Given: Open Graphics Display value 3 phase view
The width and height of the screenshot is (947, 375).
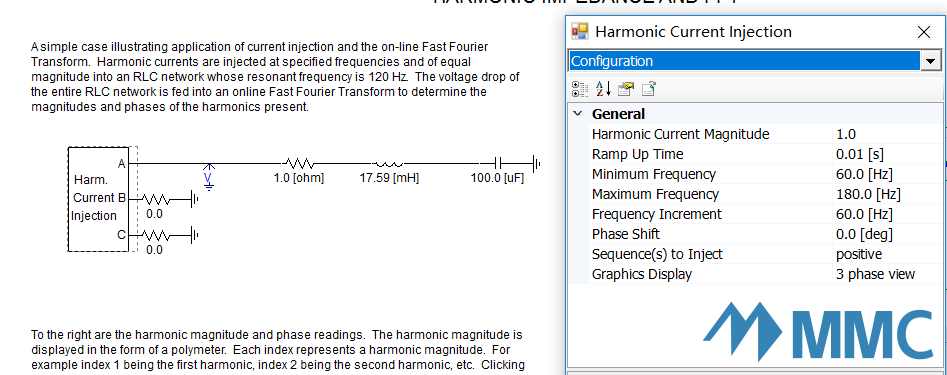Looking at the screenshot, I should pyautogui.click(x=887, y=274).
